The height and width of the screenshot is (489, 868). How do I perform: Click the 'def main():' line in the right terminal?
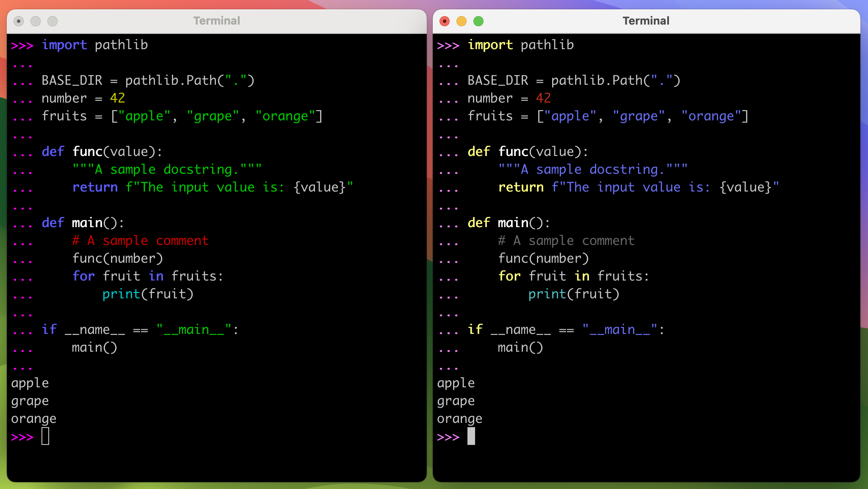pos(508,222)
